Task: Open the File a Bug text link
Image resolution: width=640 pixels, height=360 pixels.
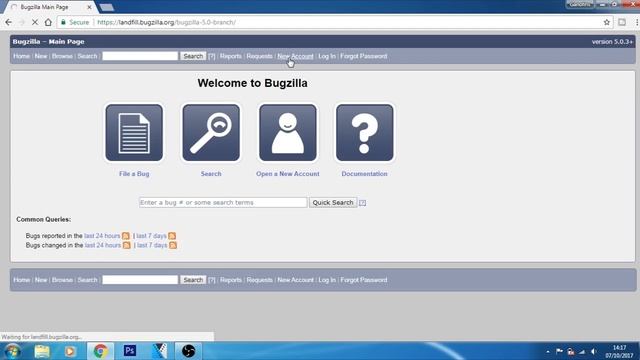Action: (134, 174)
